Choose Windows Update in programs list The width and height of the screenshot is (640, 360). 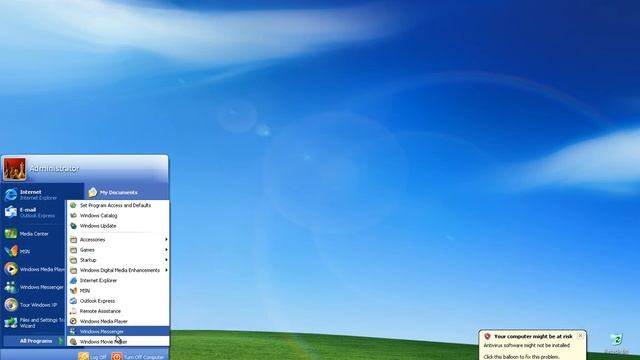tap(118, 226)
